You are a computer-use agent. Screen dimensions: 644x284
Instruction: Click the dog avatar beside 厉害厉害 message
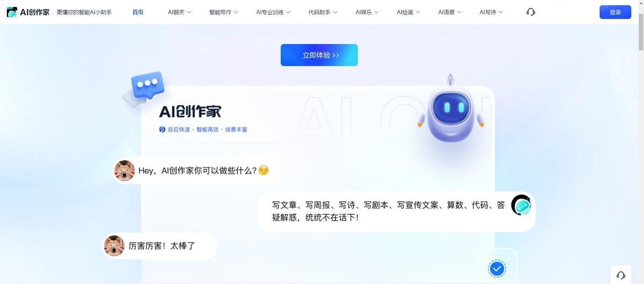(114, 246)
